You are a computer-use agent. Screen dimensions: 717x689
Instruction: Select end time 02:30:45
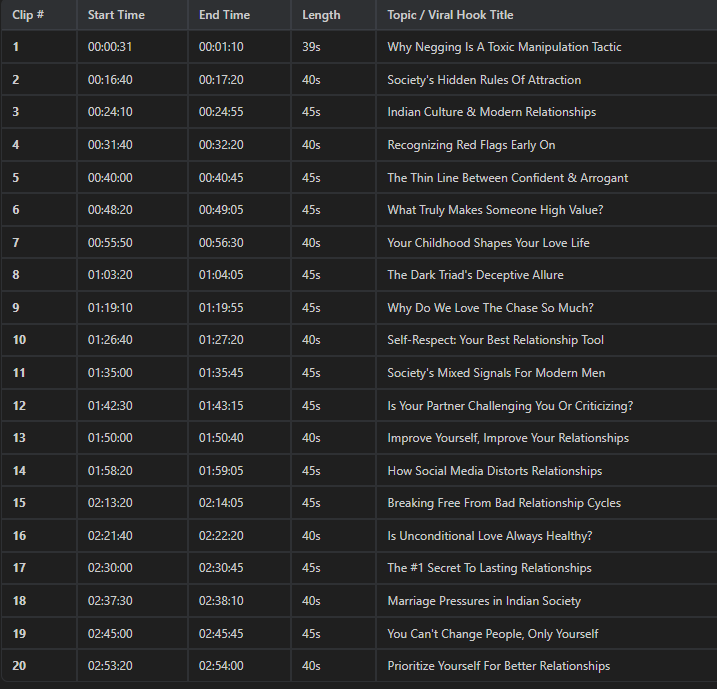coord(221,567)
